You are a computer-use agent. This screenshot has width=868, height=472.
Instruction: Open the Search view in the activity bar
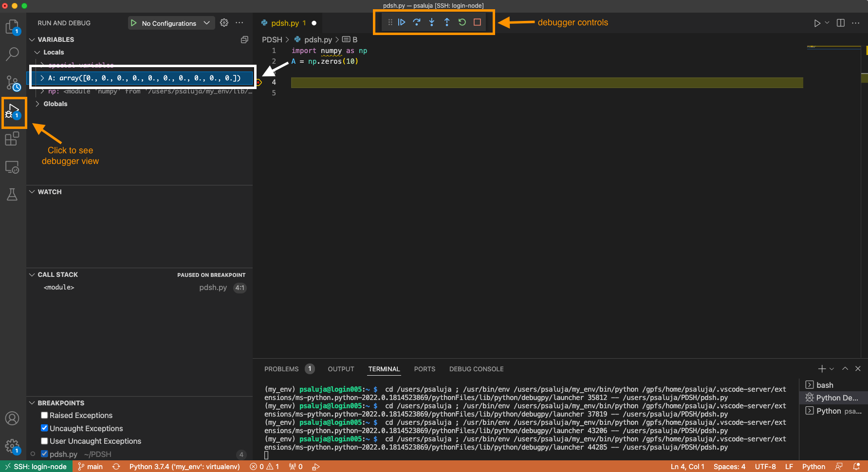pyautogui.click(x=12, y=54)
